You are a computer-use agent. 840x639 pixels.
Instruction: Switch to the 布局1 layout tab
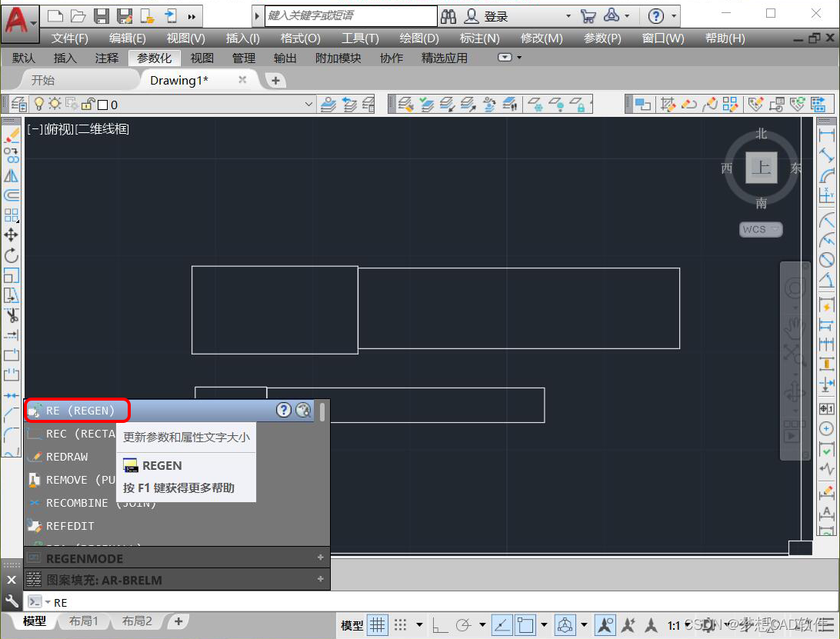pyautogui.click(x=84, y=621)
